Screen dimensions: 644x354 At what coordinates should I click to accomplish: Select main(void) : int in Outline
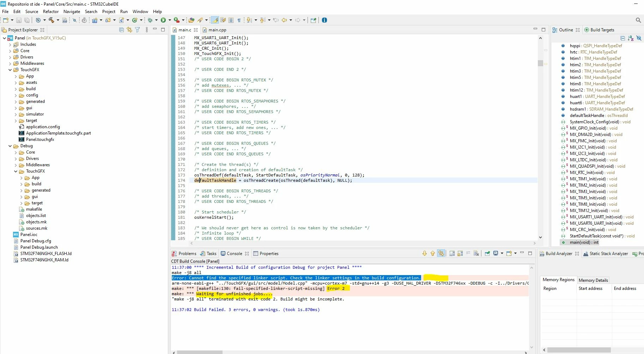coord(584,242)
